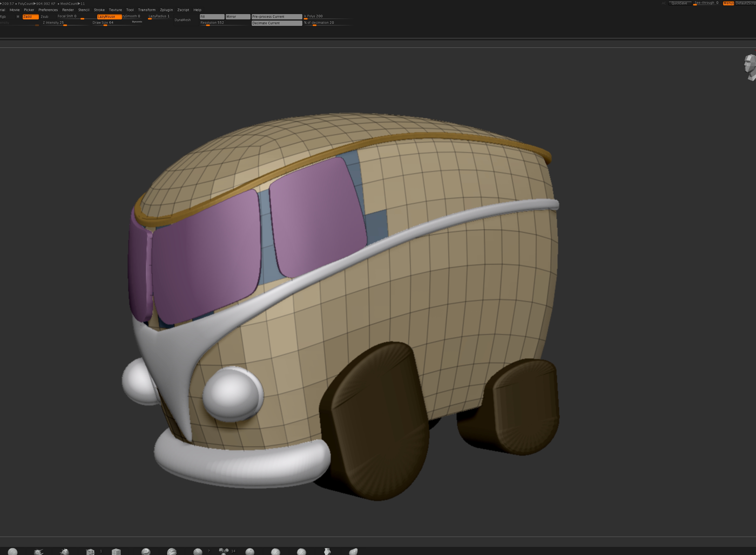Click the Decimate Current button
The width and height of the screenshot is (756, 555).
coord(277,23)
